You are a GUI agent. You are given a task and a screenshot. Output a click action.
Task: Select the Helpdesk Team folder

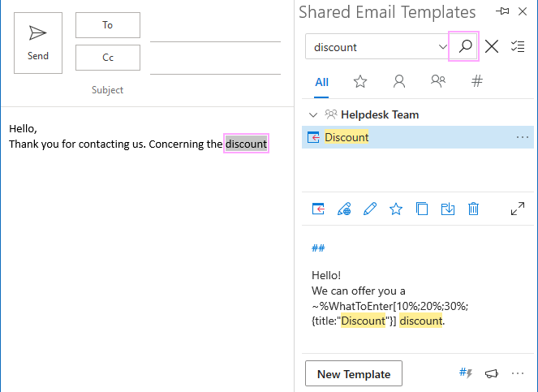click(380, 114)
